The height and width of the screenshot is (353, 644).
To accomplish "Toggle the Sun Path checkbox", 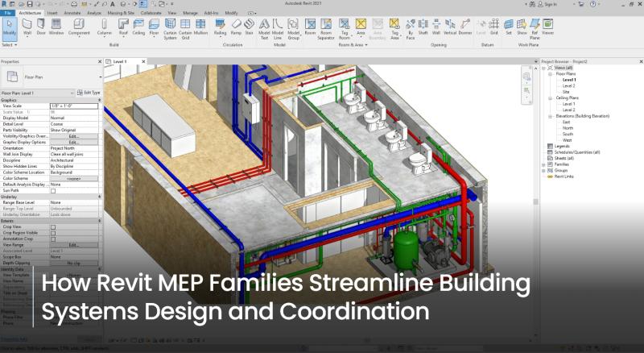I will [53, 190].
